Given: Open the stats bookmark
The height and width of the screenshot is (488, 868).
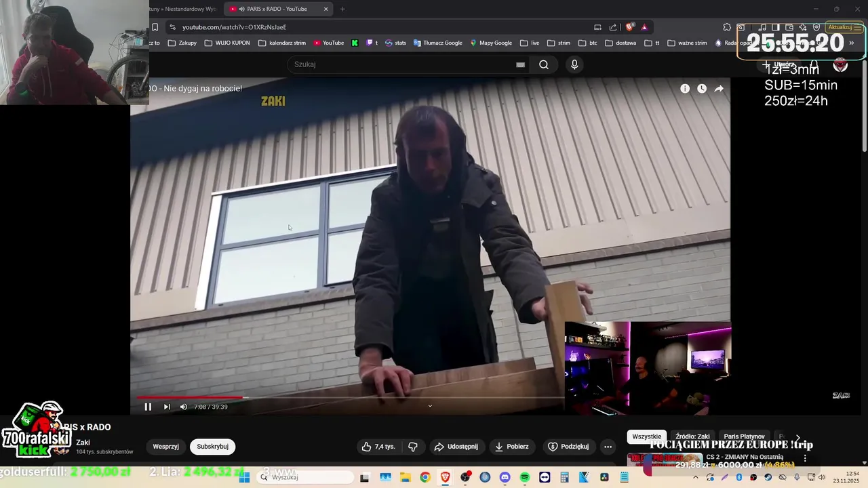Looking at the screenshot, I should coord(395,43).
